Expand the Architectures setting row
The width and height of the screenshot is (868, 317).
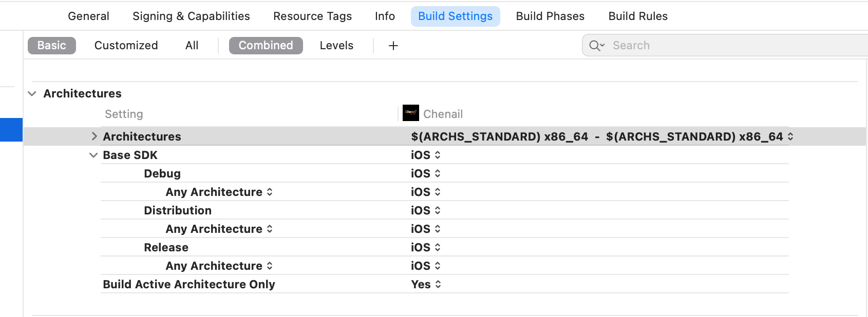coord(94,136)
